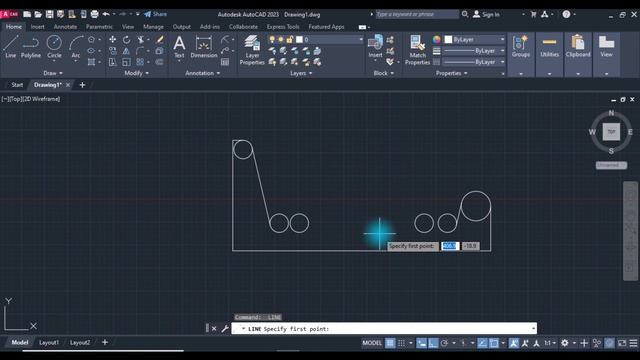
Task: Click the MODEL space button in status bar
Action: click(372, 343)
